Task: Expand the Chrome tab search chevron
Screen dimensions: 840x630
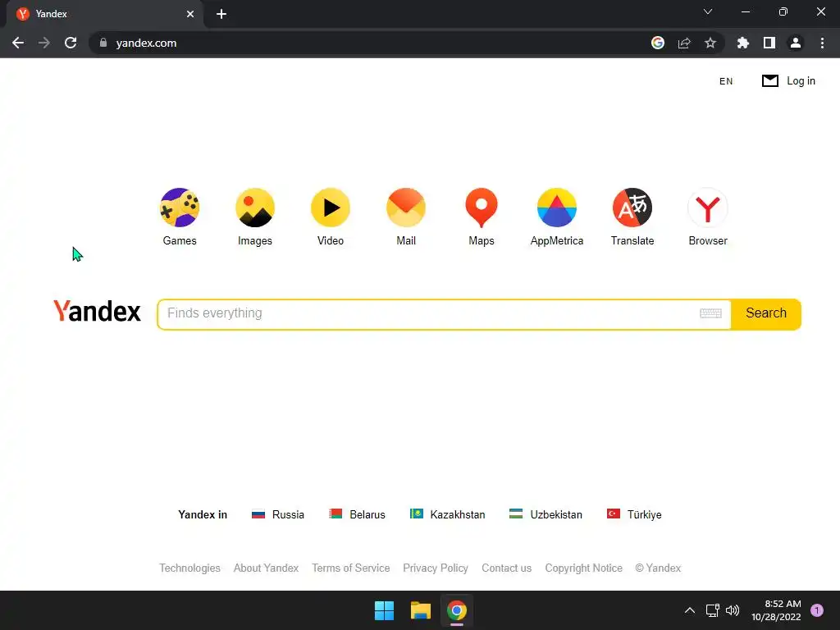Action: 708,11
